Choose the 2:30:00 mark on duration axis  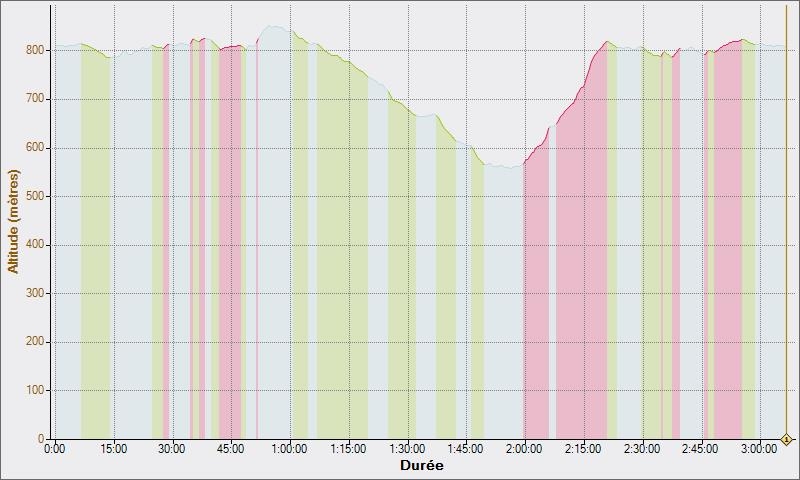coord(642,449)
